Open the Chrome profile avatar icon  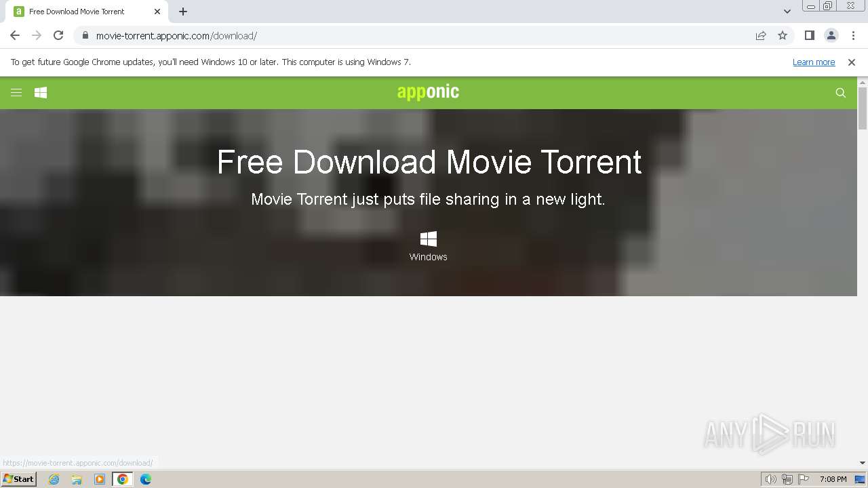point(831,35)
